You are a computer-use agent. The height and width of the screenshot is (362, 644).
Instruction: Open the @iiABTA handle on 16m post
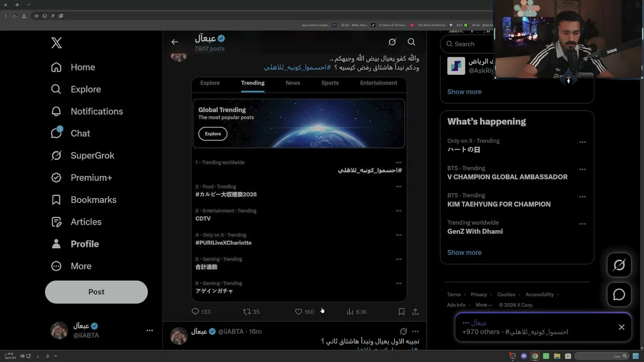230,332
